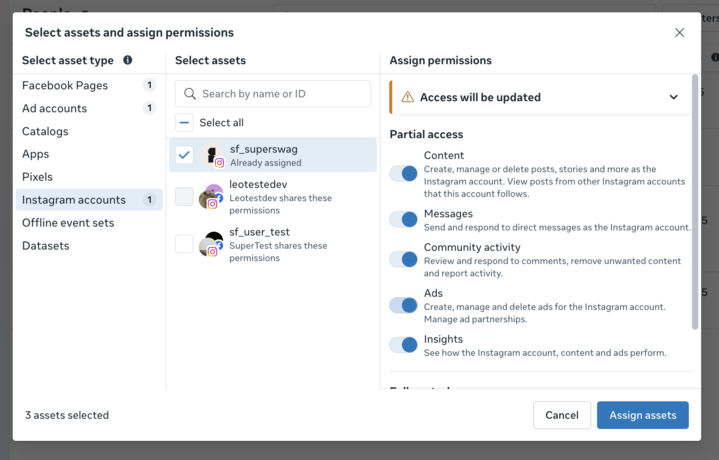The width and height of the screenshot is (719, 460).
Task: Click the Partial access heading
Action: 426,134
